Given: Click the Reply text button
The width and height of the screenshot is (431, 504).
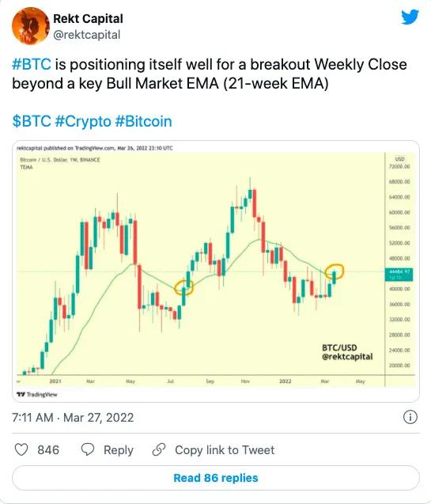Looking at the screenshot, I should [118, 450].
